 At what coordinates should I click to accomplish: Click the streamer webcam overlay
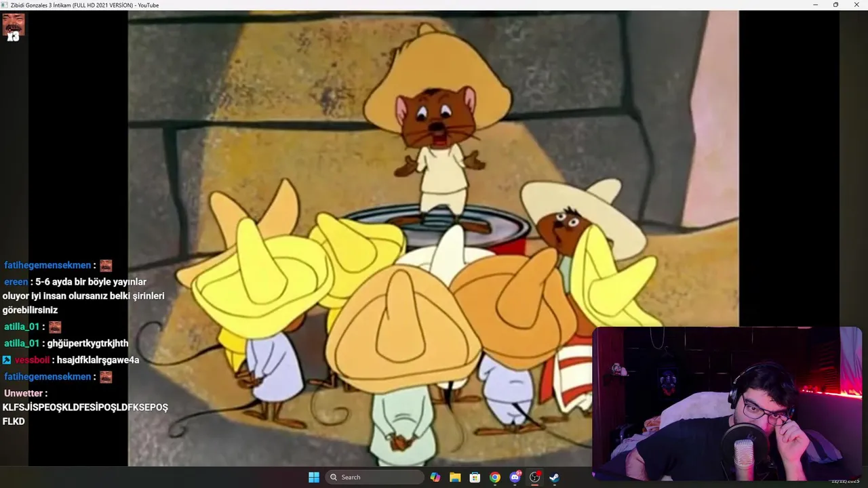pyautogui.click(x=727, y=404)
